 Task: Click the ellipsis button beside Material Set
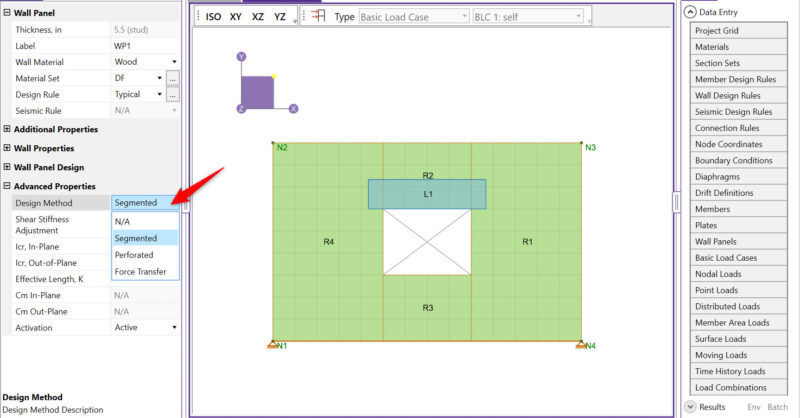(x=172, y=78)
